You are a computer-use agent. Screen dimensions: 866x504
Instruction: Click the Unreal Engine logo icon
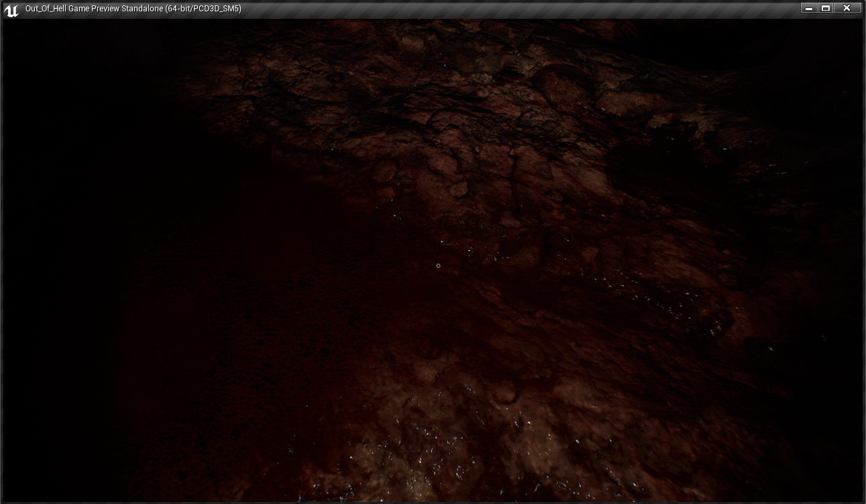tap(11, 9)
